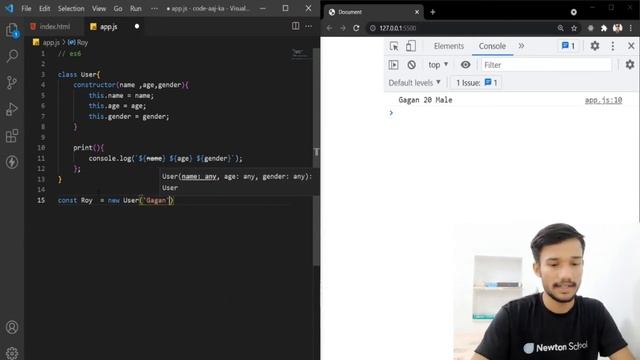640x360 pixels.
Task: Open Manage gear in VS Code
Action: (x=12, y=353)
